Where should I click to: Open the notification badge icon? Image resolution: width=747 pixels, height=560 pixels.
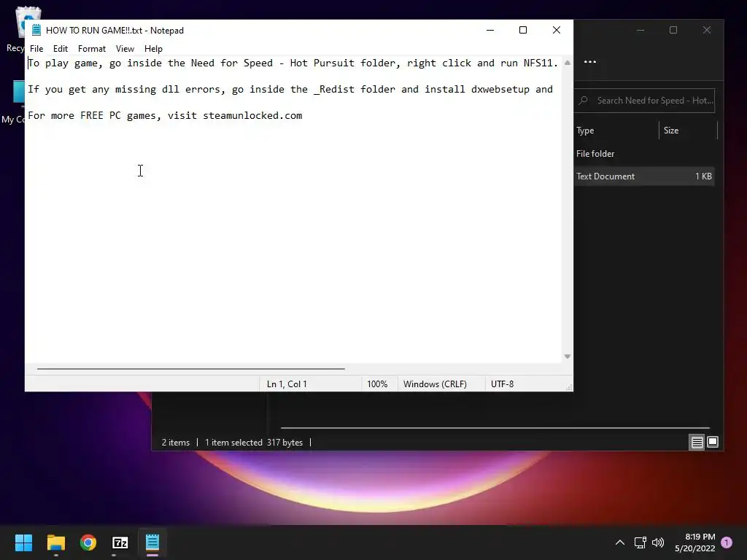coord(727,542)
